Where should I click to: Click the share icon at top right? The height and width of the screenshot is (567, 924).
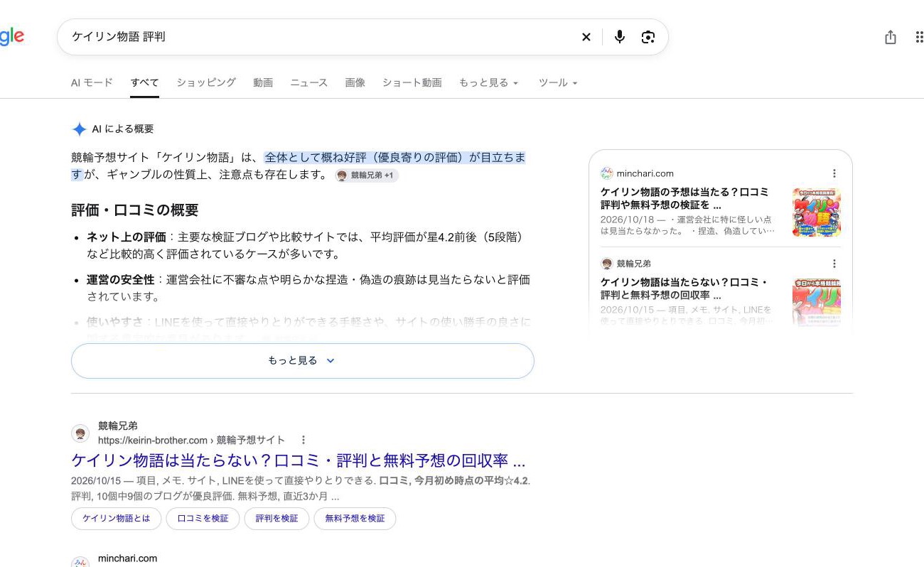pyautogui.click(x=891, y=37)
